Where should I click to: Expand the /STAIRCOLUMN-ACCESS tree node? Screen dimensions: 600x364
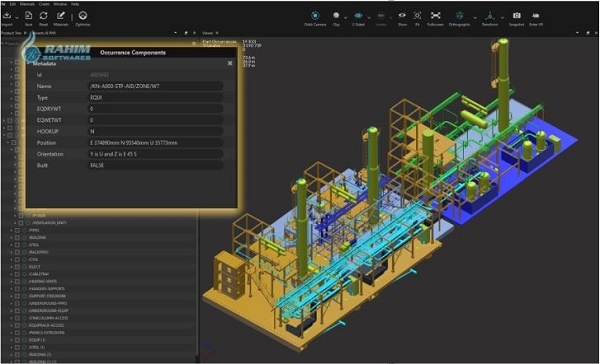(11, 318)
